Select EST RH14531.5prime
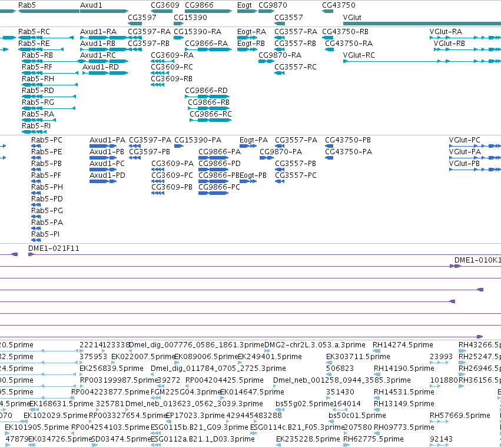501x448 pixels. pyautogui.click(x=404, y=392)
